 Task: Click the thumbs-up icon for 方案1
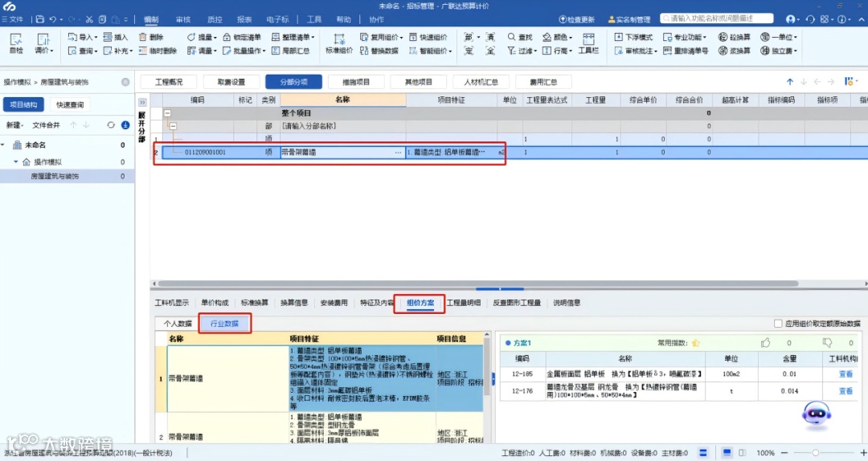pyautogui.click(x=766, y=343)
